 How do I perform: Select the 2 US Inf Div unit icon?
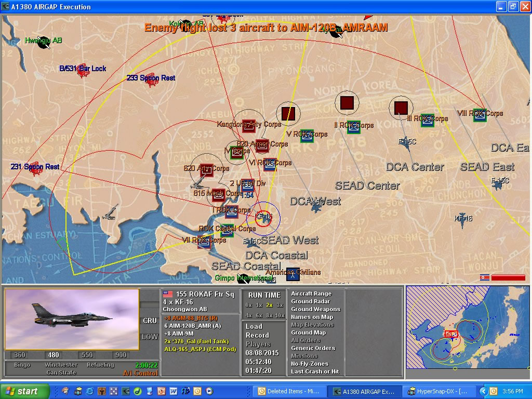coord(248,185)
